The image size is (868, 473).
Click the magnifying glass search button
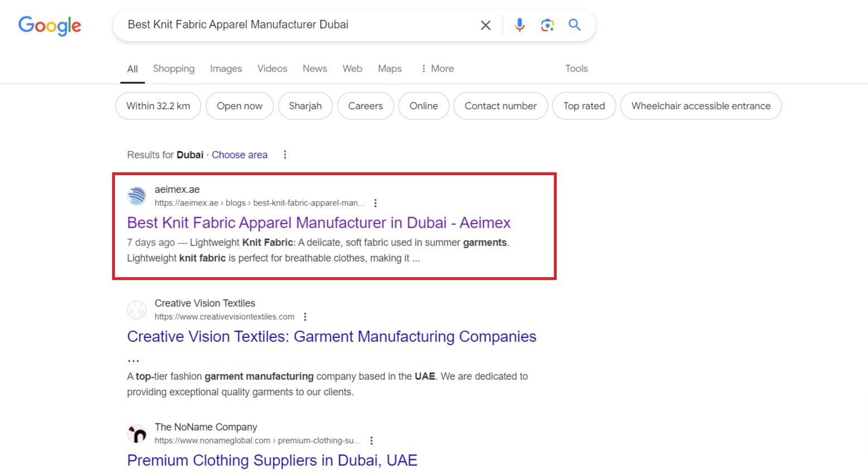[x=575, y=25]
